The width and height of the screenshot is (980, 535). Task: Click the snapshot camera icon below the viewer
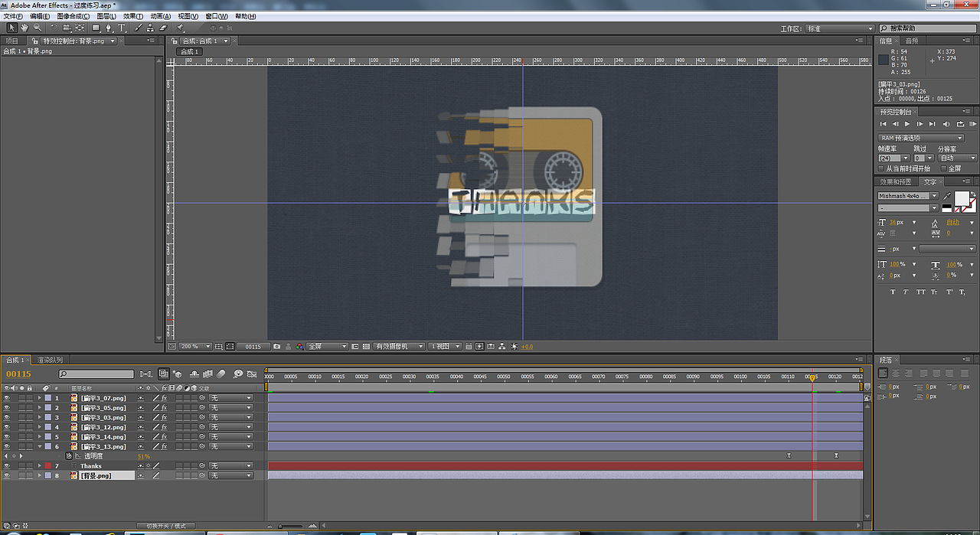276,346
